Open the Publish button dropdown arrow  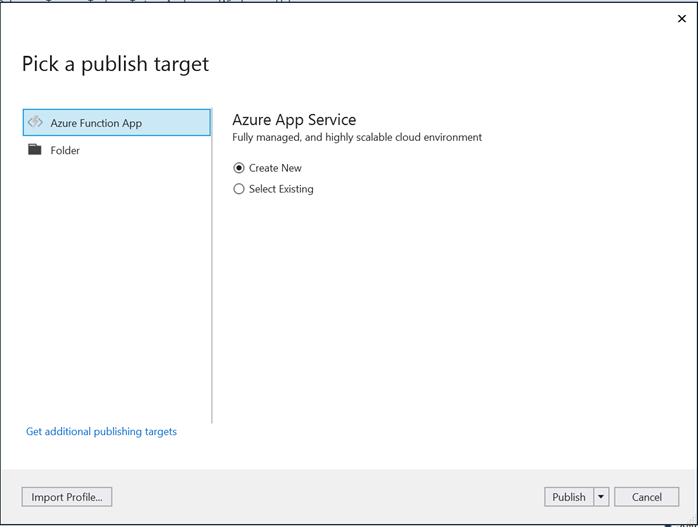[x=601, y=497]
